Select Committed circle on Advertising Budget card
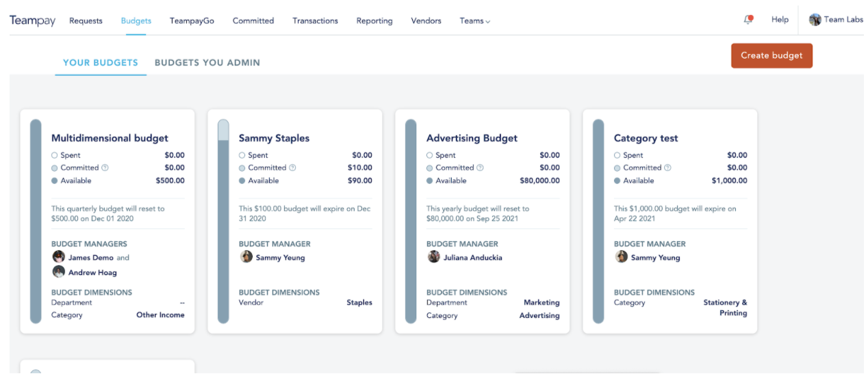 [x=430, y=167]
